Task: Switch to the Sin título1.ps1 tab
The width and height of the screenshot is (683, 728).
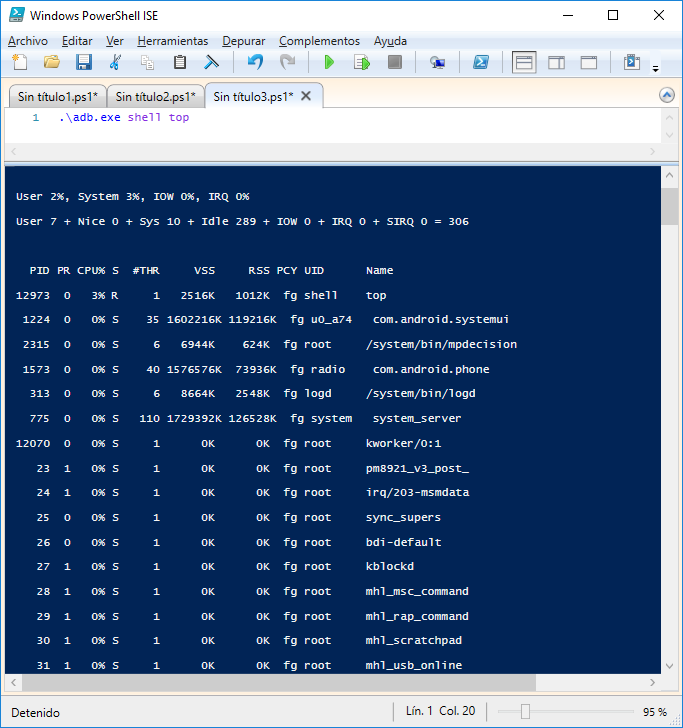Action: (x=57, y=97)
